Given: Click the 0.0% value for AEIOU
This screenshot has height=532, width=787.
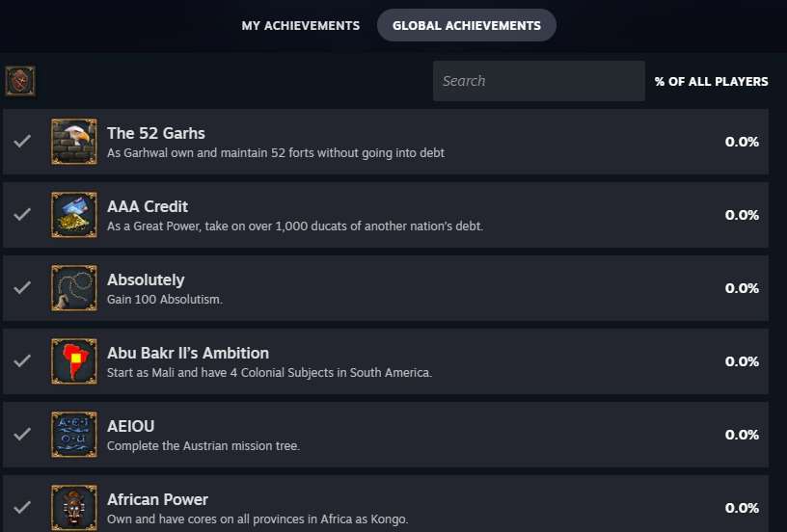Looking at the screenshot, I should 742,435.
